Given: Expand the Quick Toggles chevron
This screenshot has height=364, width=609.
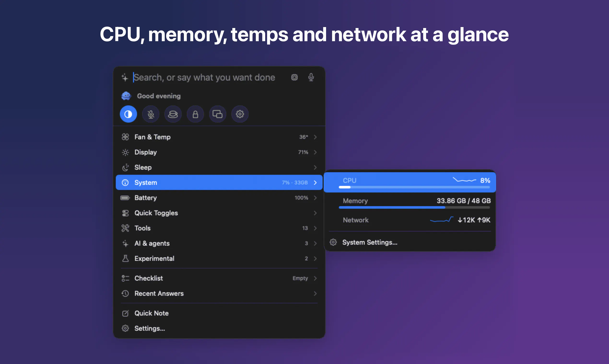Looking at the screenshot, I should pyautogui.click(x=315, y=213).
